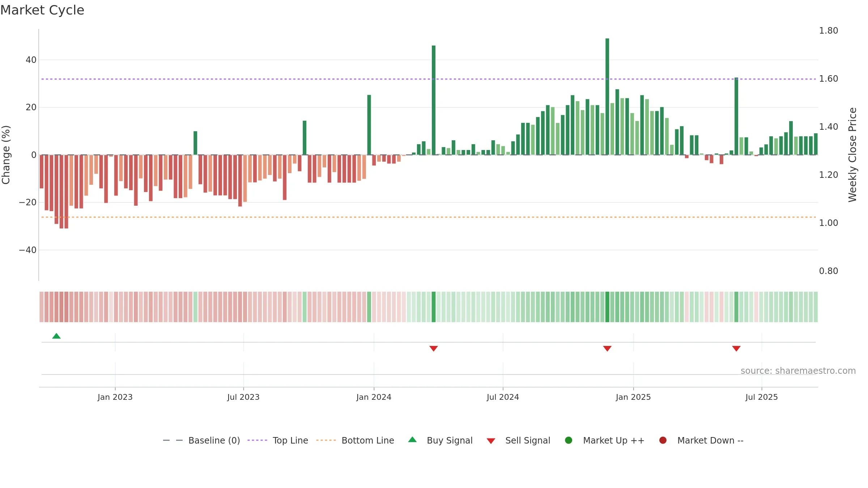This screenshot has height=488, width=868.
Task: Click the 'Jul 2024' x-axis label
Action: [x=503, y=397]
